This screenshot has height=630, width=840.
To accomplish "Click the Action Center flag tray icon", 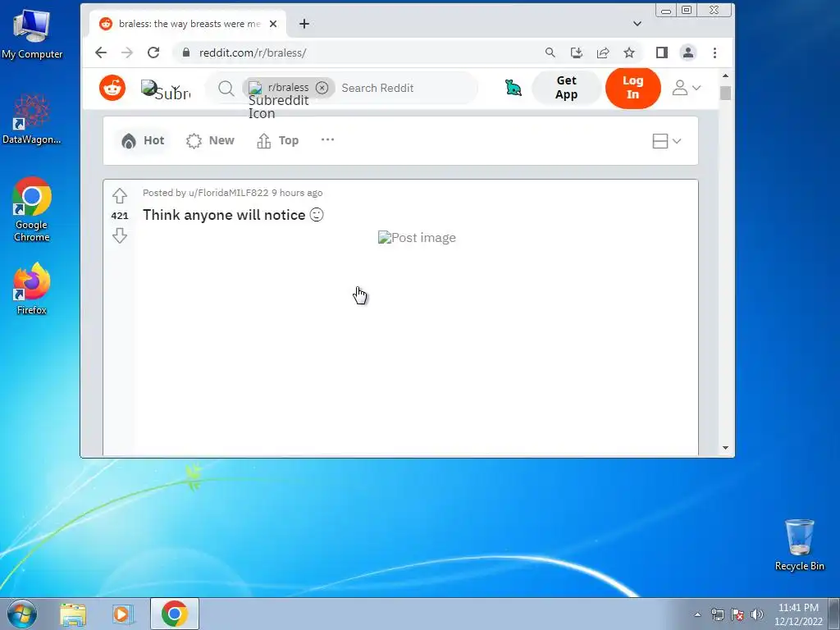I will point(737,614).
